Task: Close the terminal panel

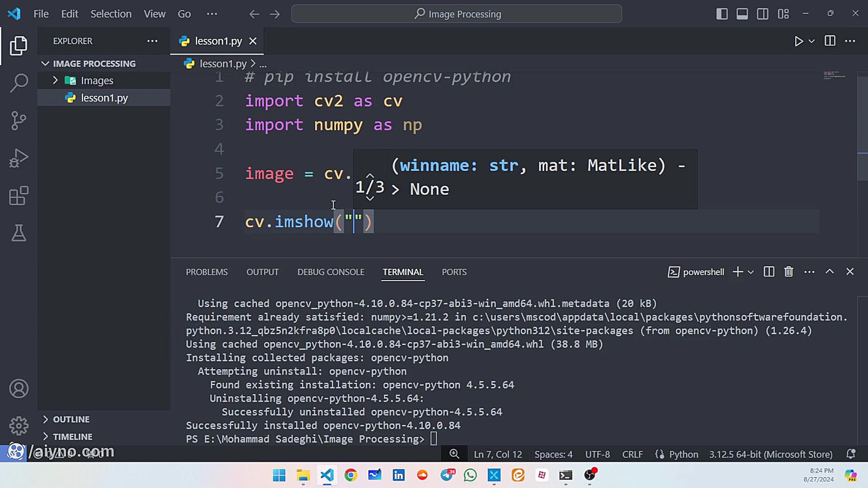Action: click(x=850, y=272)
